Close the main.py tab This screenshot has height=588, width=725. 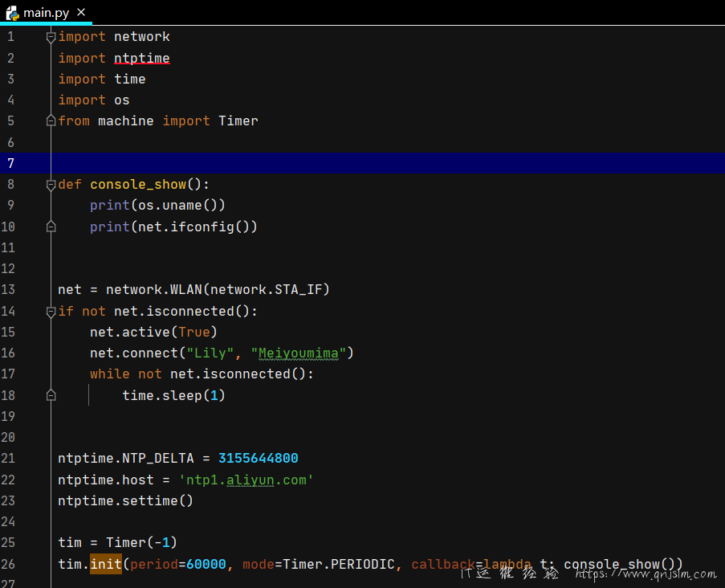[x=81, y=12]
